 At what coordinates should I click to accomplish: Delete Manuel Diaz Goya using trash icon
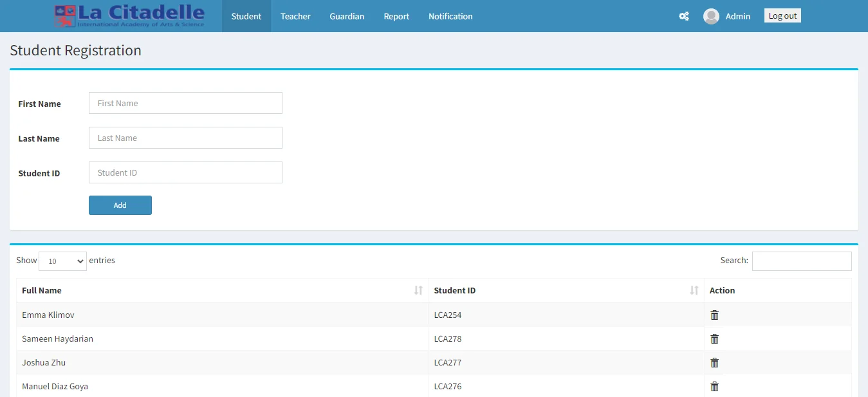[x=714, y=386]
